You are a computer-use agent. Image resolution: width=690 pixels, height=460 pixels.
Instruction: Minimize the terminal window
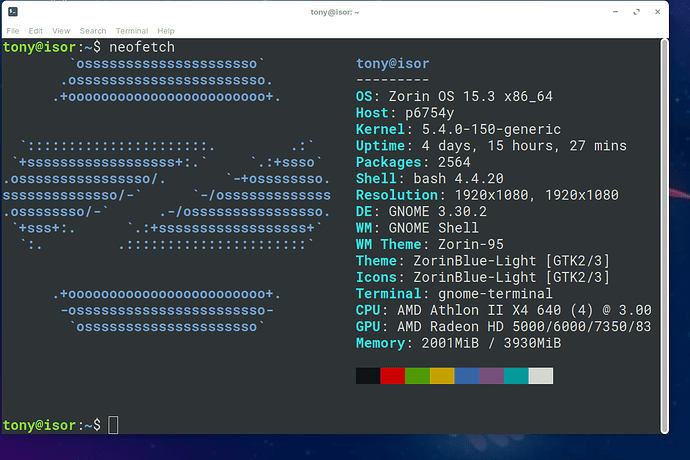pos(616,12)
